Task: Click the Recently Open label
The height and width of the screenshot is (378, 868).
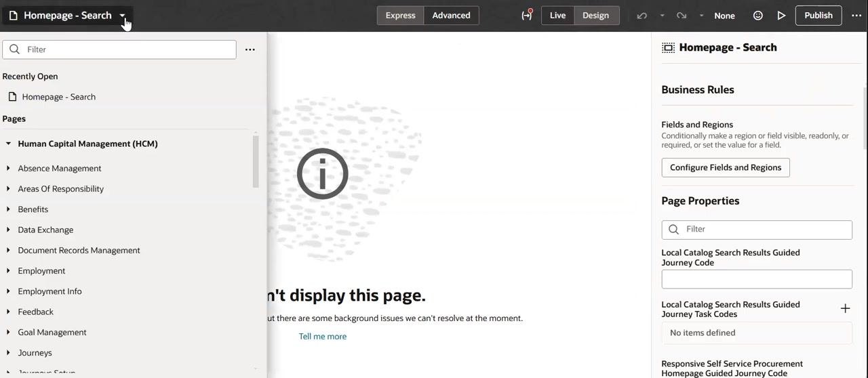Action: point(30,77)
